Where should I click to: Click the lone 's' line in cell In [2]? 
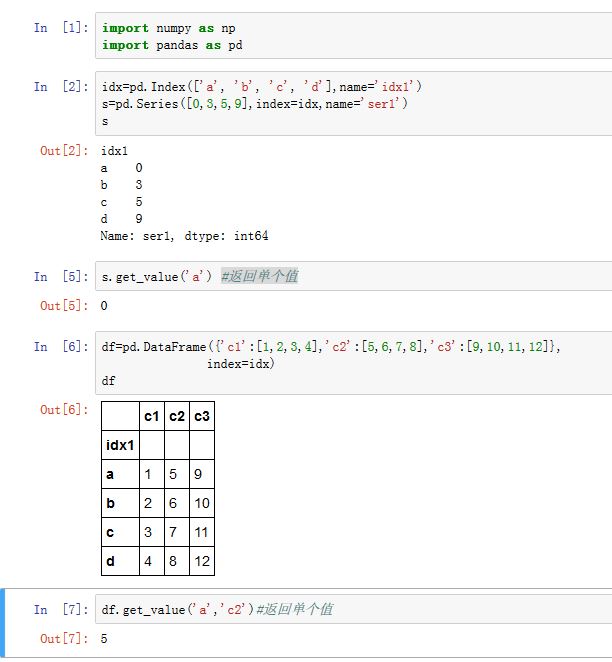coord(105,122)
